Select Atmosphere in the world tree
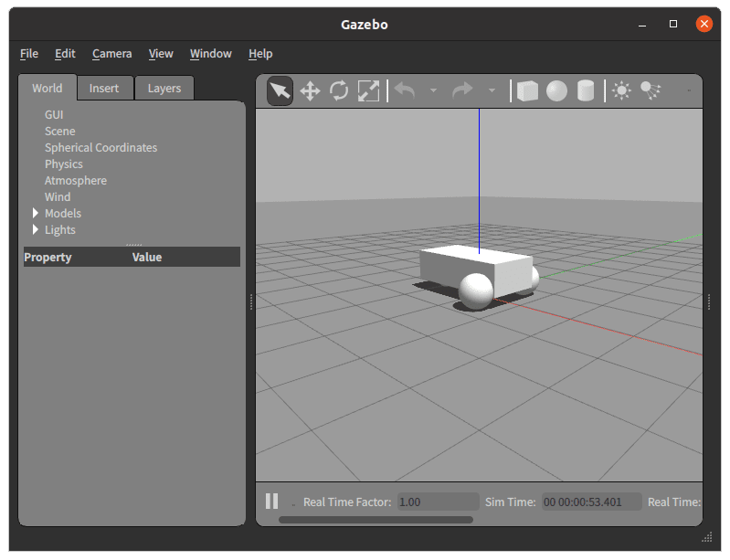730x560 pixels. coord(76,181)
